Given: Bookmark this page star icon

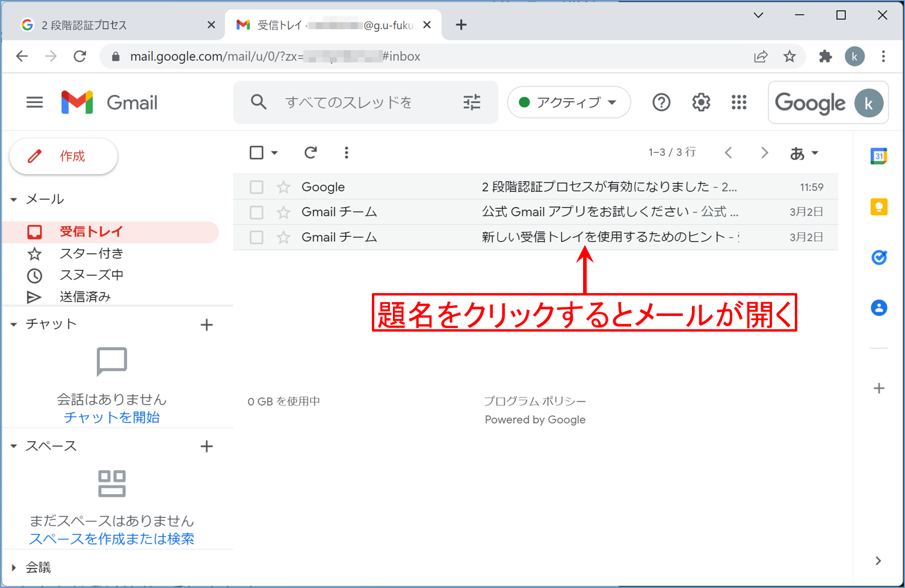Looking at the screenshot, I should pos(789,57).
